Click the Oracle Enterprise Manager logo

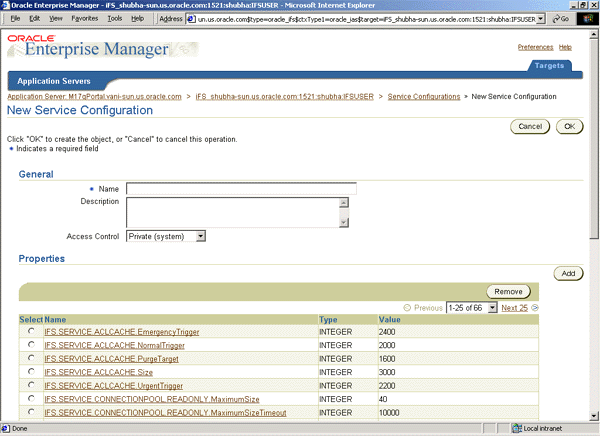click(103, 46)
